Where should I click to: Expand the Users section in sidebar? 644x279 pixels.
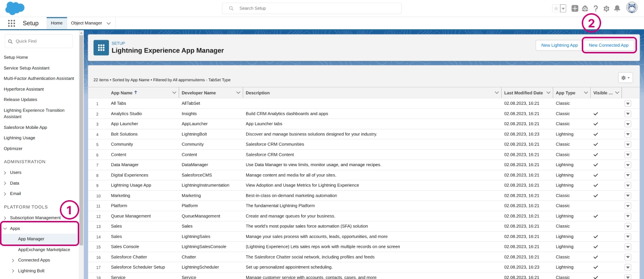(x=5, y=172)
